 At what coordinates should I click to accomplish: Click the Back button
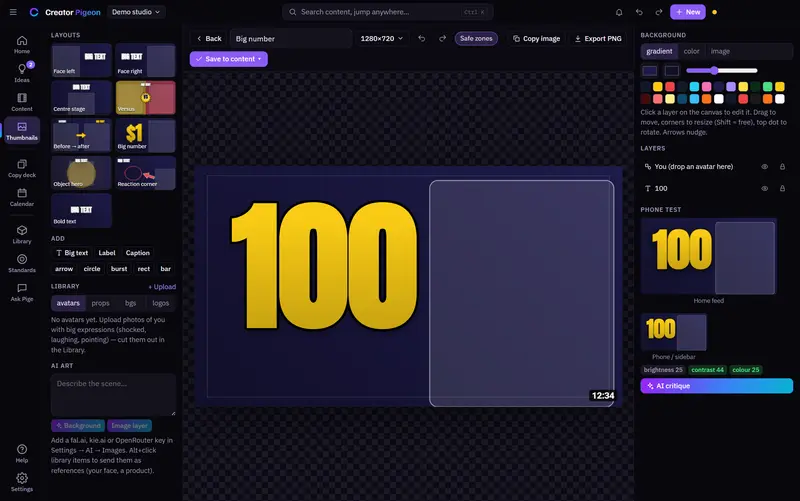tap(209, 38)
